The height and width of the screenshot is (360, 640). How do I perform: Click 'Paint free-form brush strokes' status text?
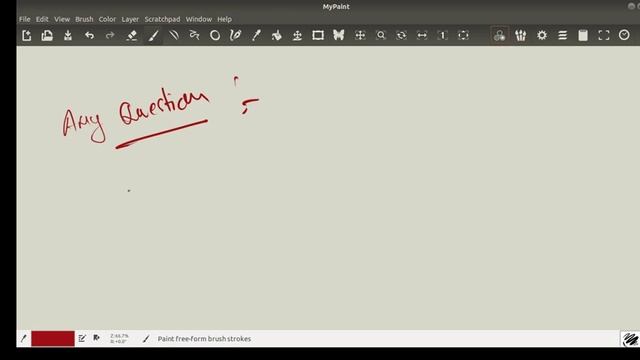pos(204,339)
